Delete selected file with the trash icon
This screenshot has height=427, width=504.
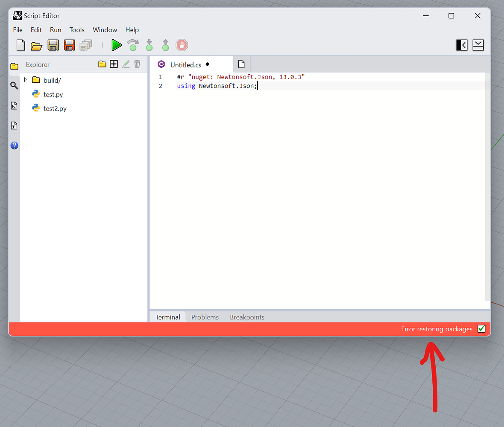point(137,64)
